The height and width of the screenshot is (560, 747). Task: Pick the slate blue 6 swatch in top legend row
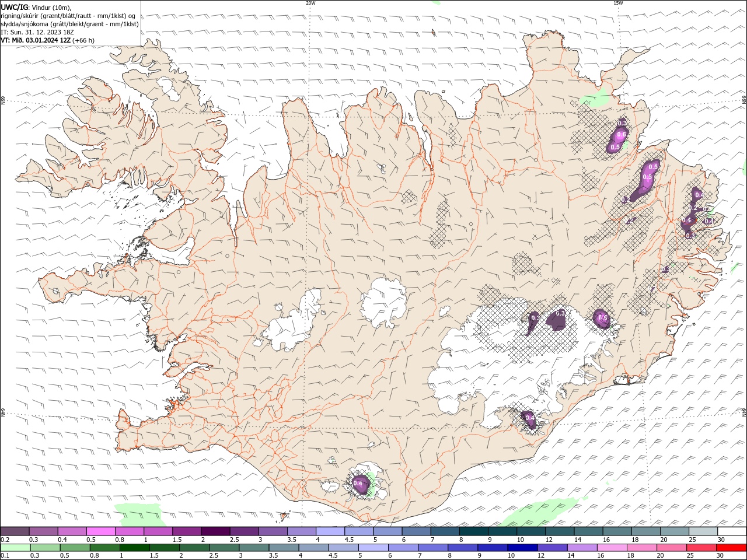pos(416,531)
